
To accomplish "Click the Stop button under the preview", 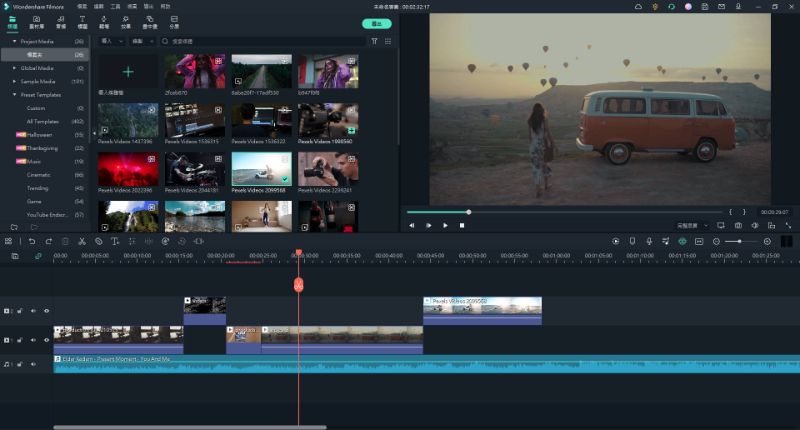I will click(462, 225).
